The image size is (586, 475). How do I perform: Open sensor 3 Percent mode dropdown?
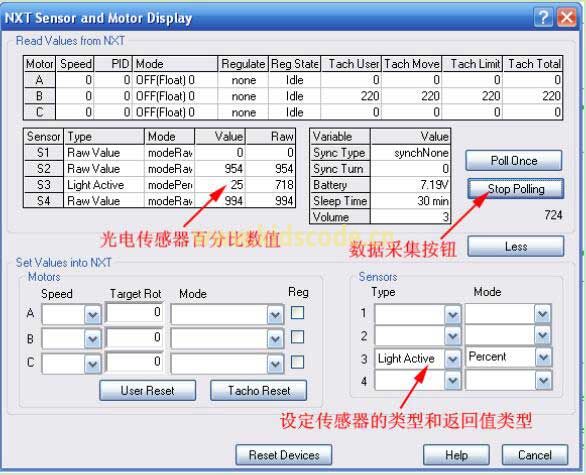(x=543, y=357)
